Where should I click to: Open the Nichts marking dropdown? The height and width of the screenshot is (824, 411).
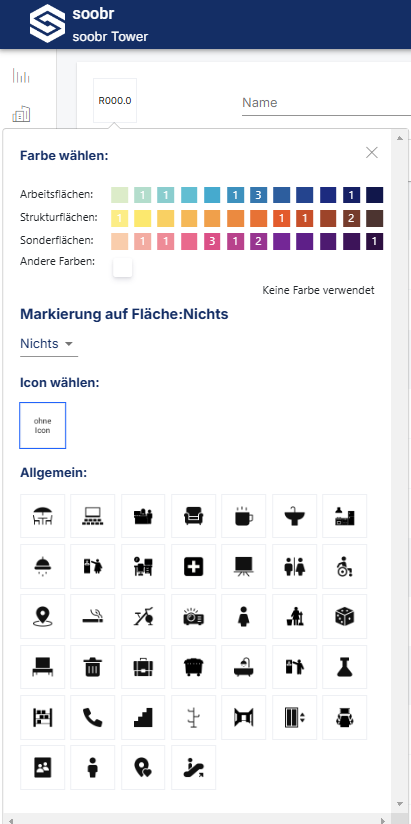[48, 344]
